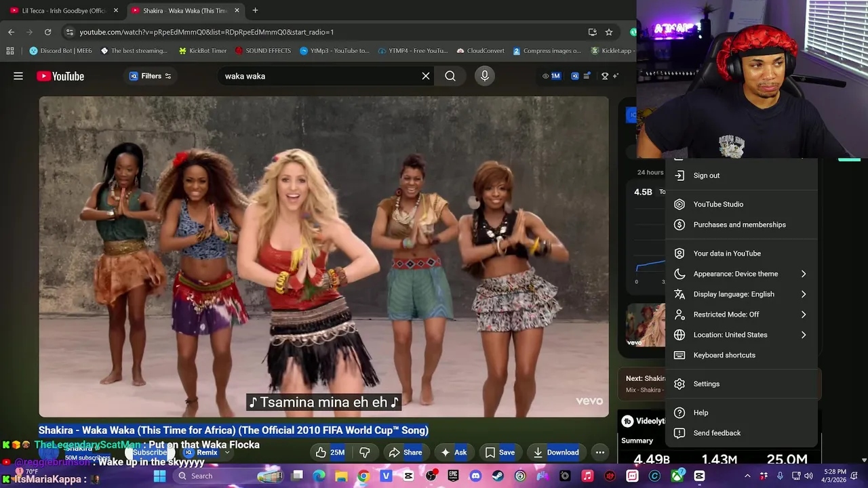Open Discord Bot MEE6 bookmark

pos(60,51)
